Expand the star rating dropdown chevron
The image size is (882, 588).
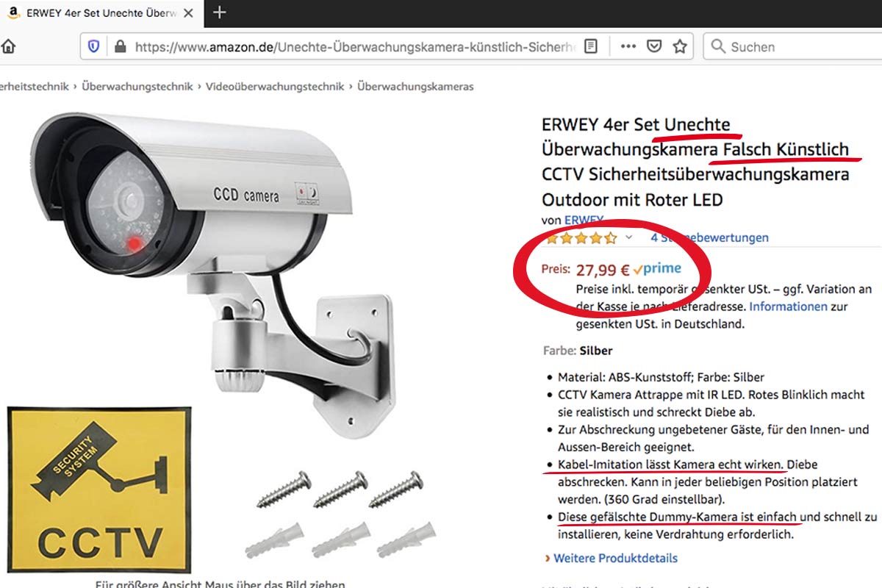[628, 237]
